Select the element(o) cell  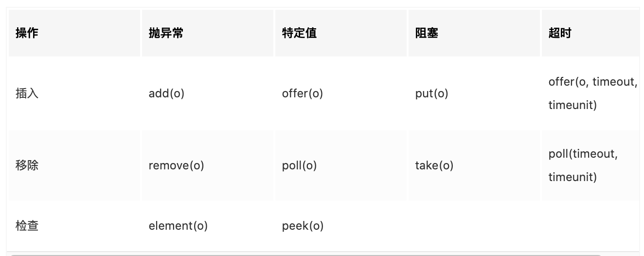pos(178,226)
